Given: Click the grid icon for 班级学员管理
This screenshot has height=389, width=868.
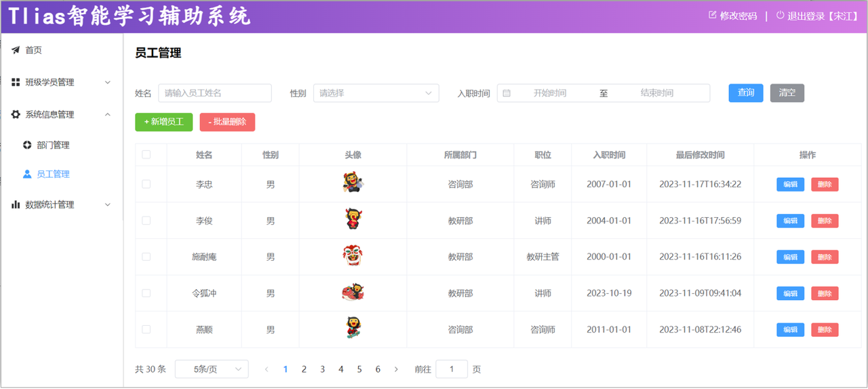Looking at the screenshot, I should pos(16,82).
